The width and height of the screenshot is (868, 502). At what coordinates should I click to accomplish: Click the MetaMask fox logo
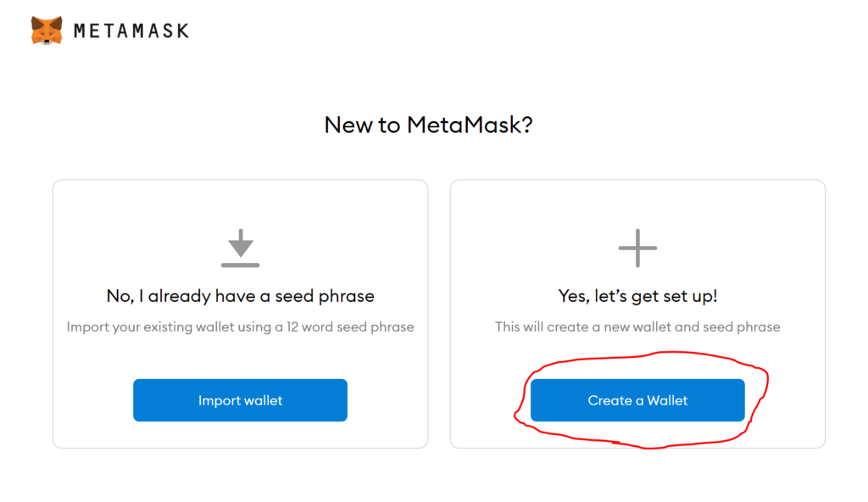pos(47,31)
